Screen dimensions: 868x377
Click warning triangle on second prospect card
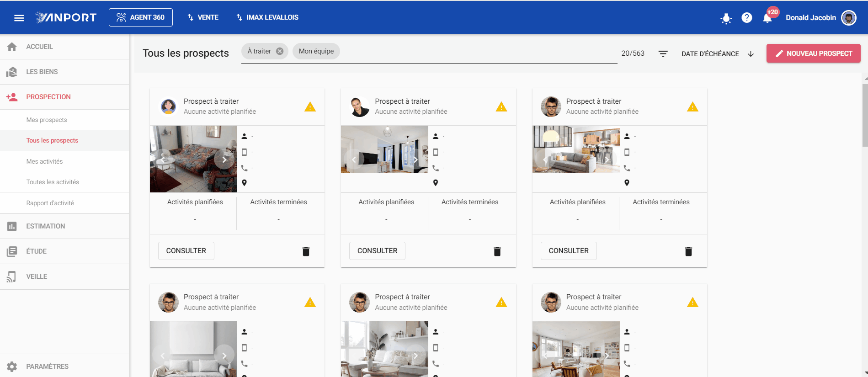pyautogui.click(x=501, y=107)
